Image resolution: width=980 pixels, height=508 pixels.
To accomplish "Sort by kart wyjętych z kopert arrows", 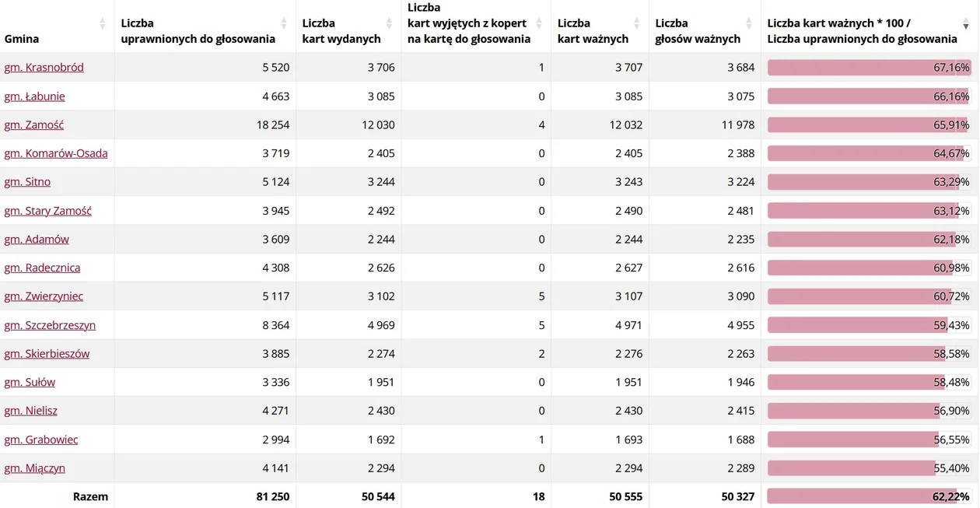I will pyautogui.click(x=539, y=23).
